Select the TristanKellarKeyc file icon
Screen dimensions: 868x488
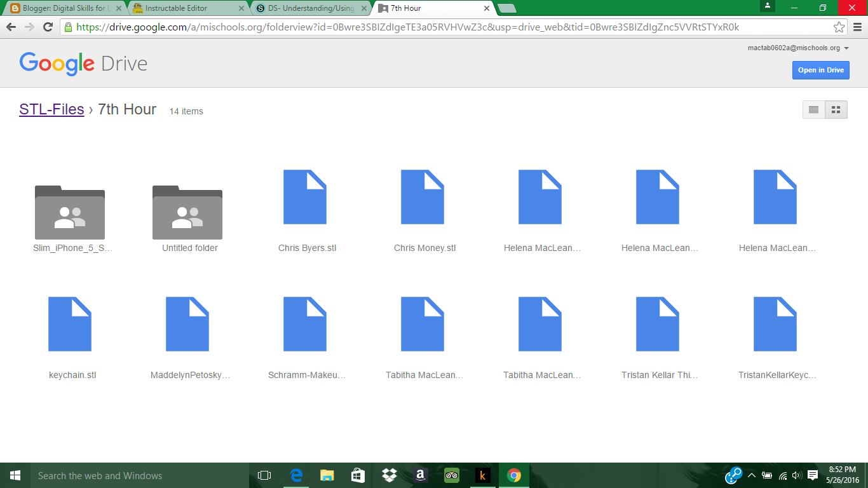775,324
